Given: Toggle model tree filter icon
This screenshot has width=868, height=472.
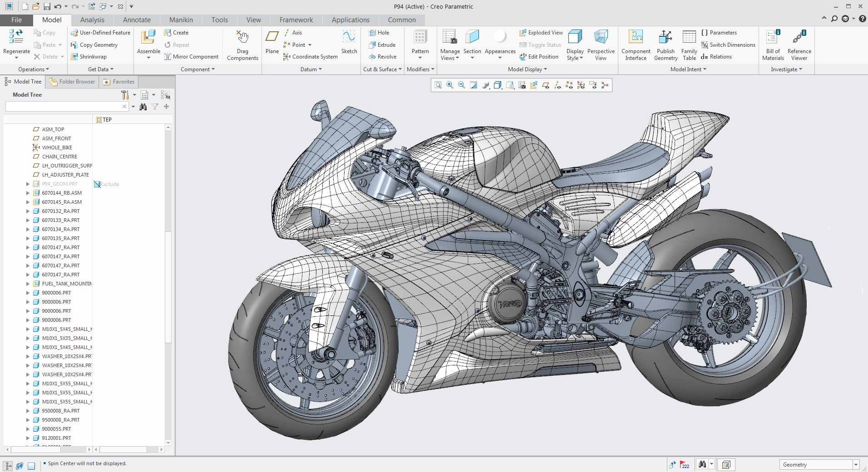Looking at the screenshot, I should pyautogui.click(x=155, y=107).
